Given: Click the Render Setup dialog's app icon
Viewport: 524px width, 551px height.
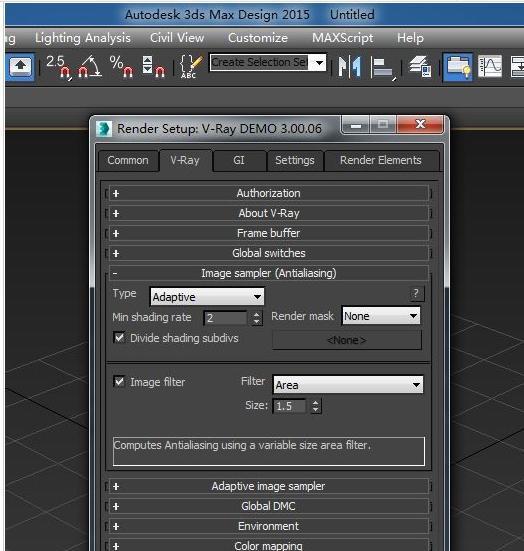Looking at the screenshot, I should 104,129.
